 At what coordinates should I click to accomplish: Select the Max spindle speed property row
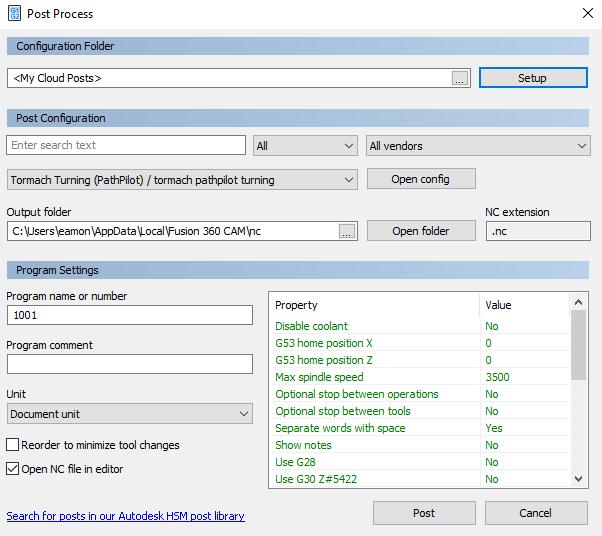coord(375,377)
